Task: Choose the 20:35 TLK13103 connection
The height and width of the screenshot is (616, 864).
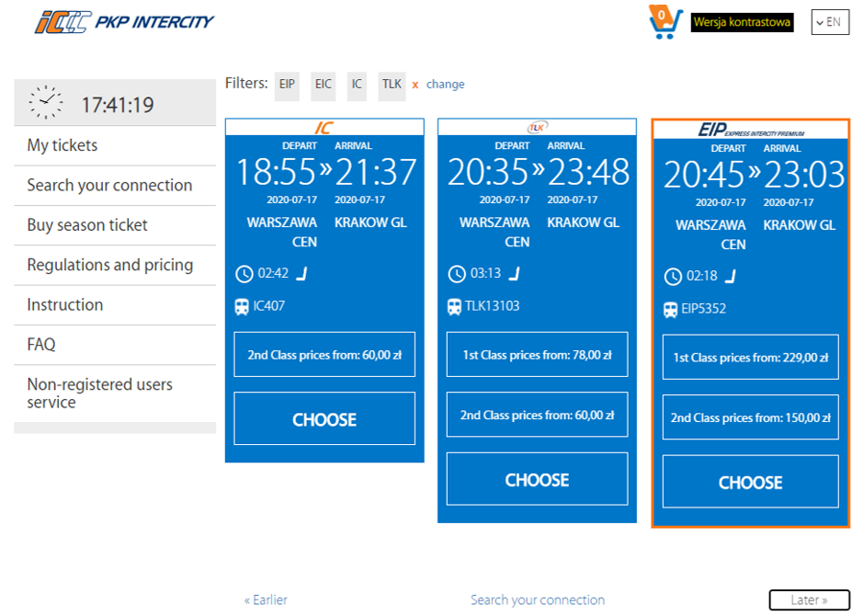Action: (x=538, y=479)
